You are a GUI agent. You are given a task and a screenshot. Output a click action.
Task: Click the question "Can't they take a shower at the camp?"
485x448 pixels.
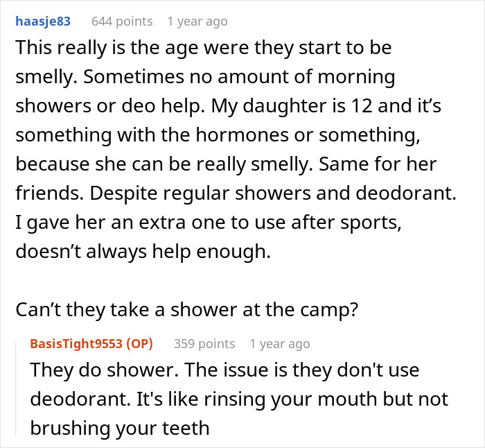[186, 311]
